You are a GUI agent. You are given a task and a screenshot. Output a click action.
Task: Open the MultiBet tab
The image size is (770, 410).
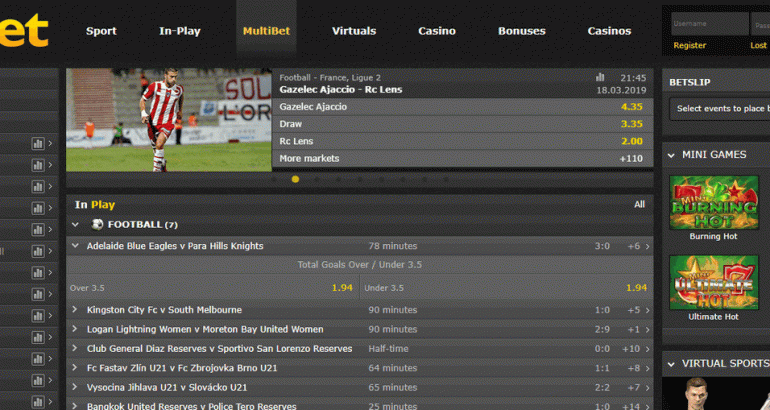click(x=266, y=31)
